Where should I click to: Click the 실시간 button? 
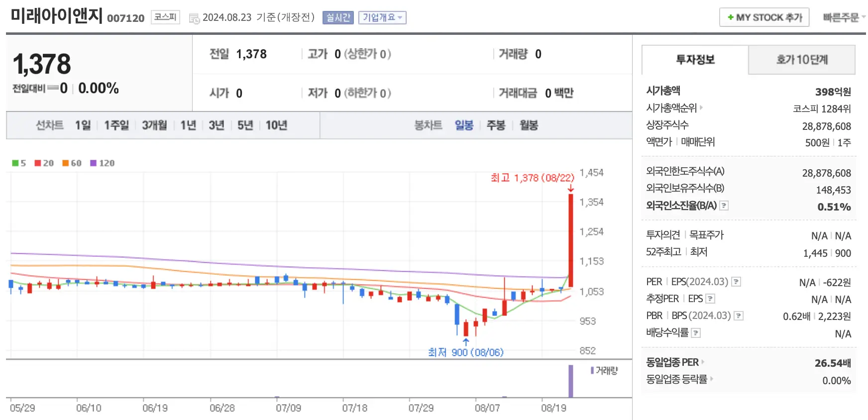coord(338,17)
